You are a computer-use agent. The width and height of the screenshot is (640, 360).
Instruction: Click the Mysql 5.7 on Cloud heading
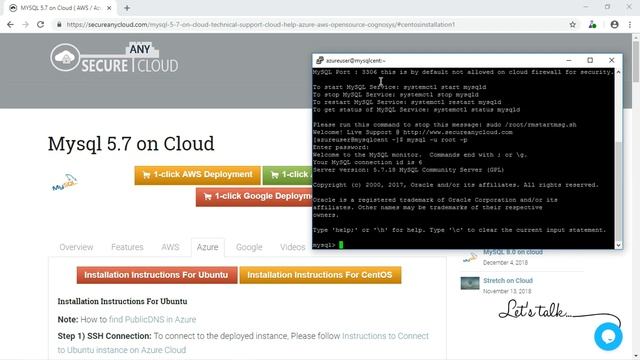click(131, 144)
